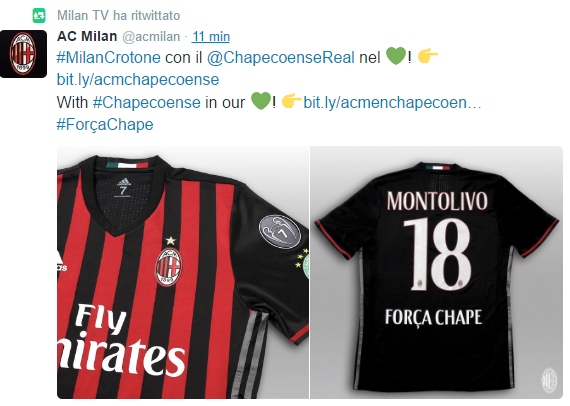Open the #Chapecoense hashtag
The height and width of the screenshot is (406, 570).
pos(146,102)
